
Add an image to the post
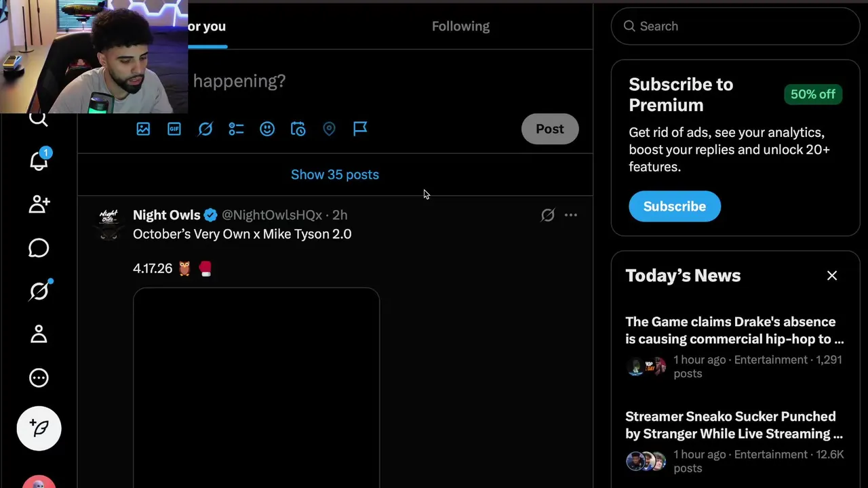click(x=143, y=129)
